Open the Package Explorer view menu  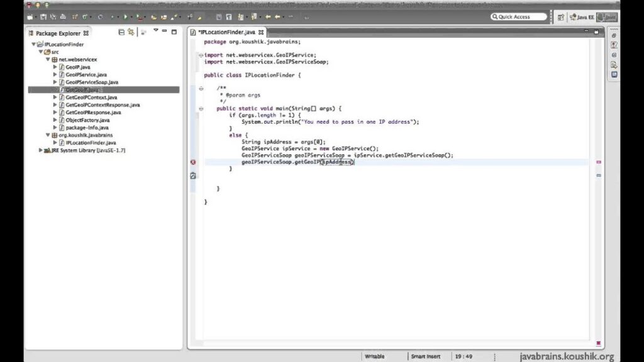point(156,31)
